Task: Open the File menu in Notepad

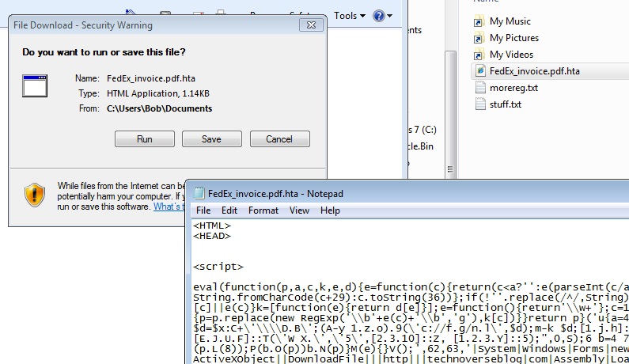Action: [203, 210]
